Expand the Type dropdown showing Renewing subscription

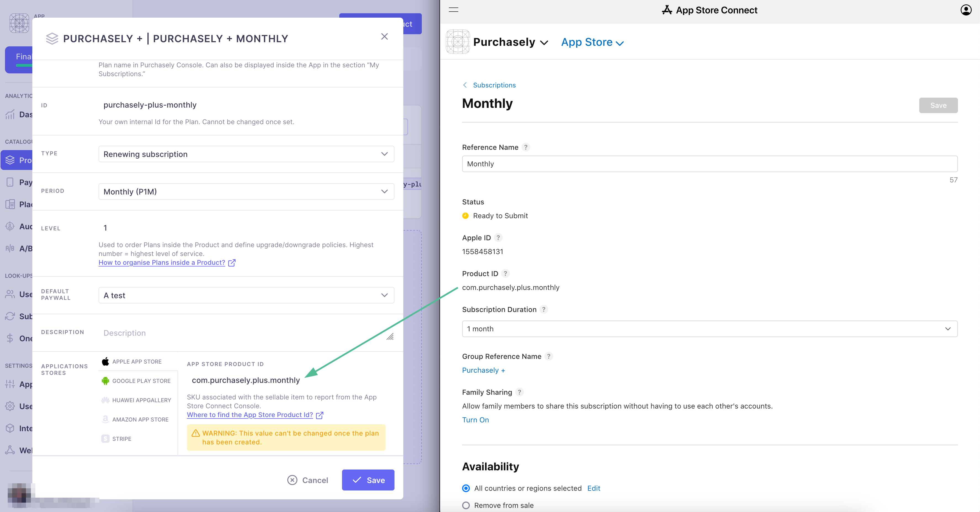click(246, 154)
